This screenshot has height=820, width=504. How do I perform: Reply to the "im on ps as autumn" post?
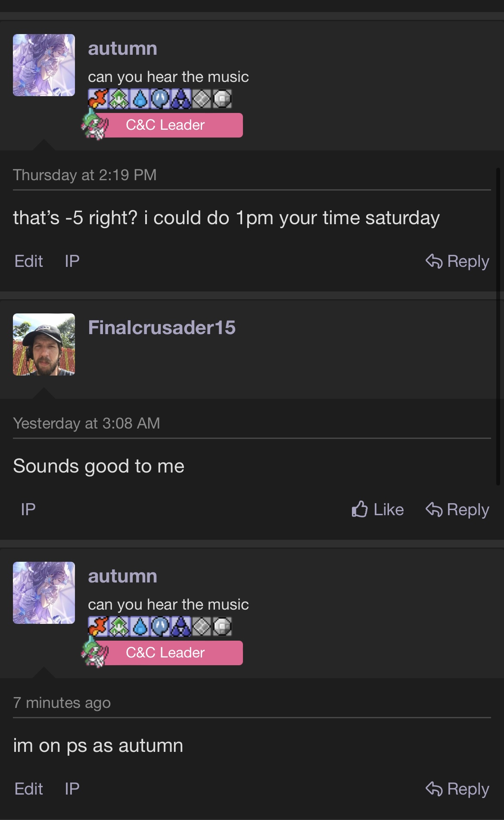pos(457,789)
